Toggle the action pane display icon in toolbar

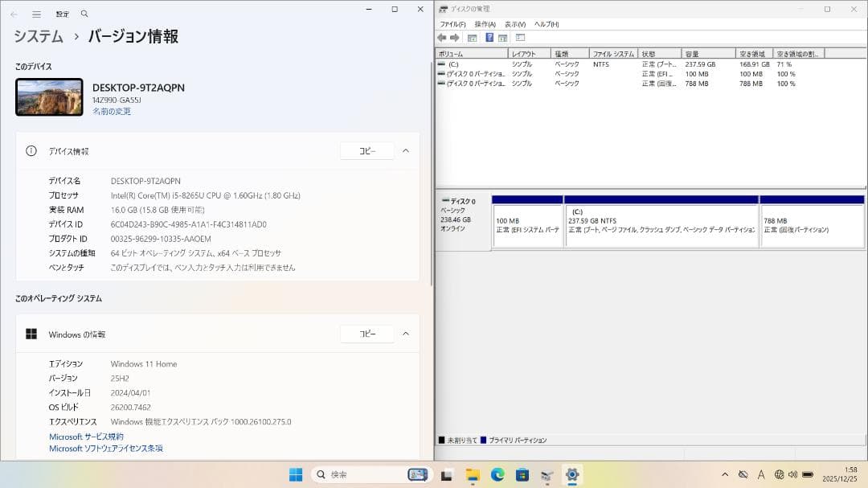(x=518, y=37)
